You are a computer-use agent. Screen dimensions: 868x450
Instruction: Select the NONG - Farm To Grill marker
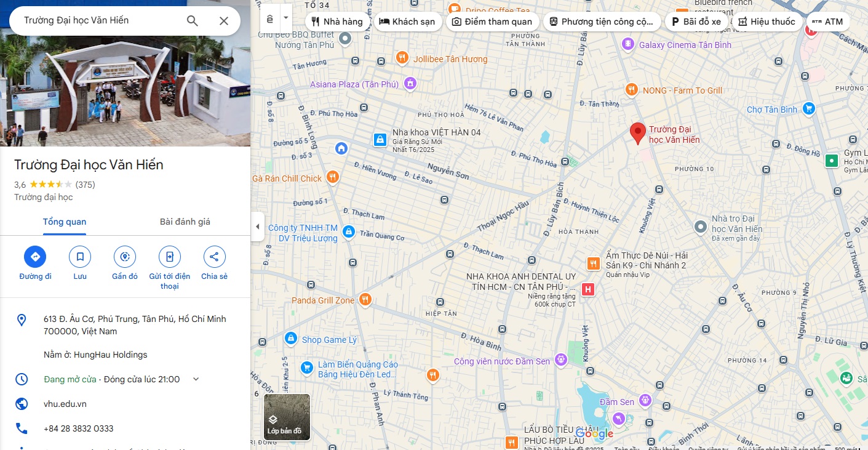click(631, 90)
